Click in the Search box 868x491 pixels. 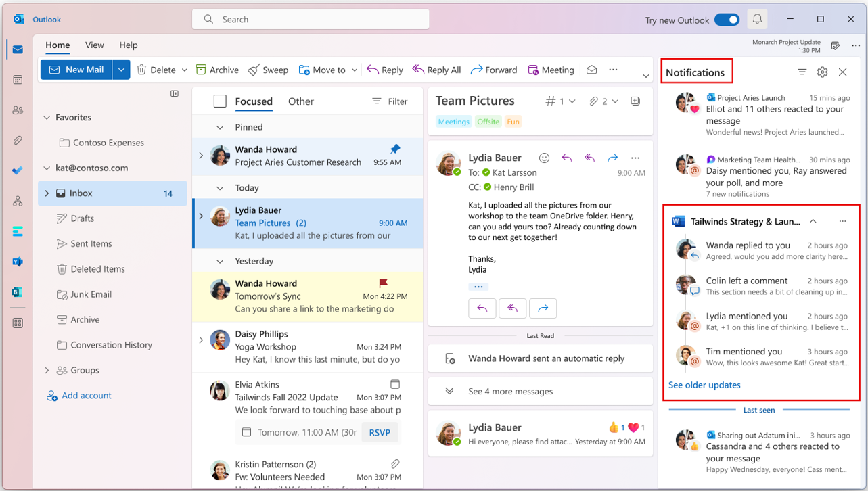[311, 20]
